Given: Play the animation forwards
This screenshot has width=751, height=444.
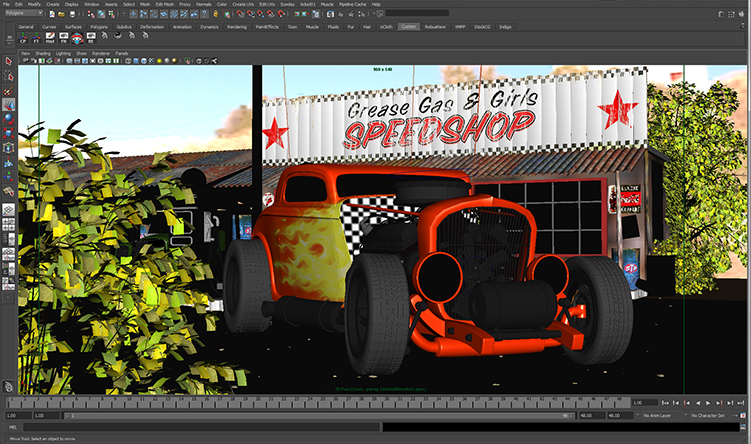Looking at the screenshot, I should click(708, 403).
